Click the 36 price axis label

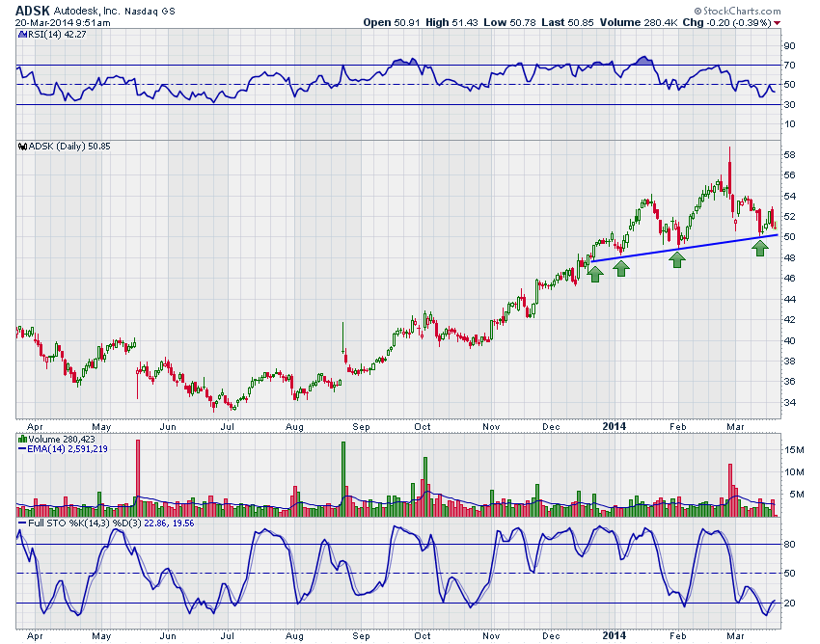click(789, 382)
